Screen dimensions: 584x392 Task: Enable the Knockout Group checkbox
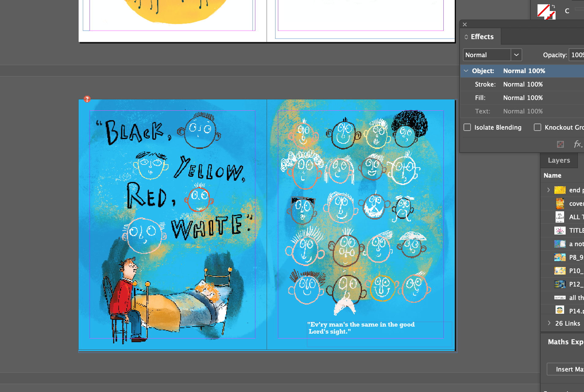538,127
